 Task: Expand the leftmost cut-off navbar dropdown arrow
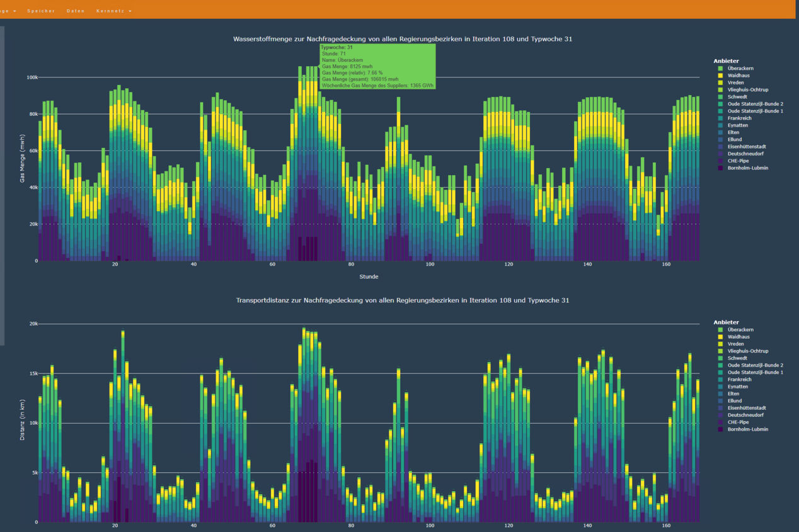[14, 11]
